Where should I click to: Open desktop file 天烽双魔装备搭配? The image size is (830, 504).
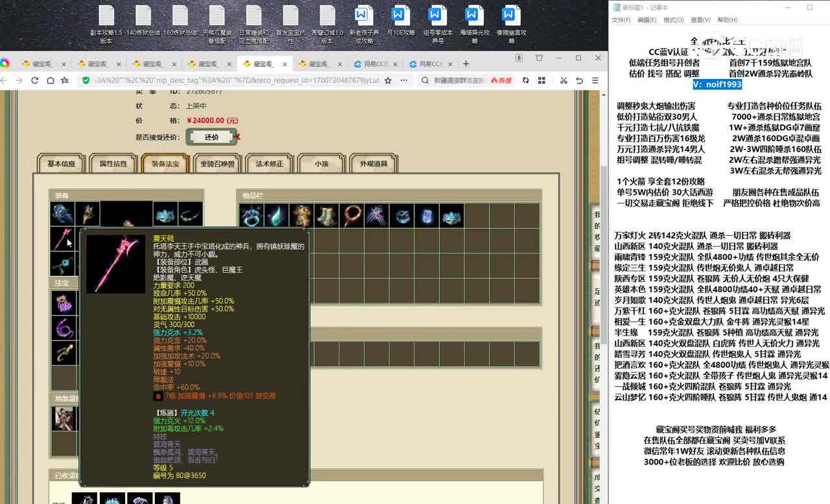(217, 25)
